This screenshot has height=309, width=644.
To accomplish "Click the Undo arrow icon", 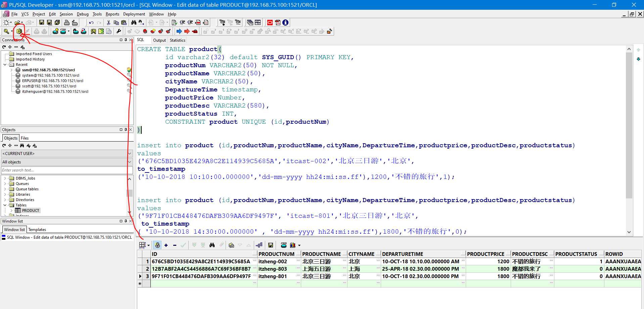I will [91, 23].
